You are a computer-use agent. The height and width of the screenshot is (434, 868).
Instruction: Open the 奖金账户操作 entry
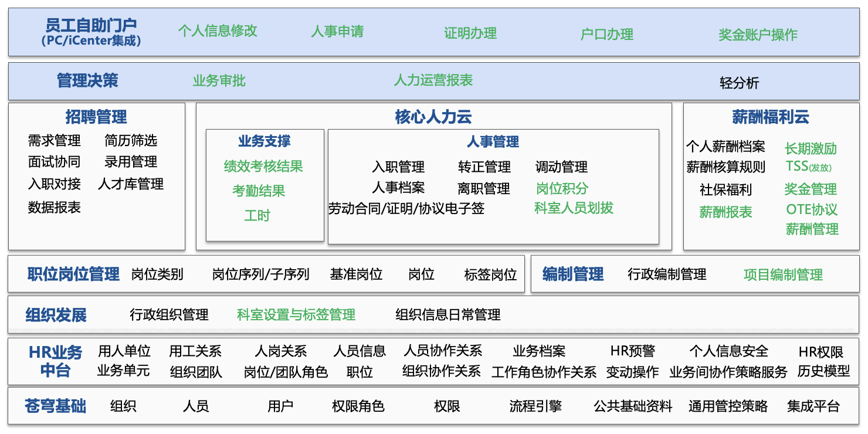tap(758, 35)
